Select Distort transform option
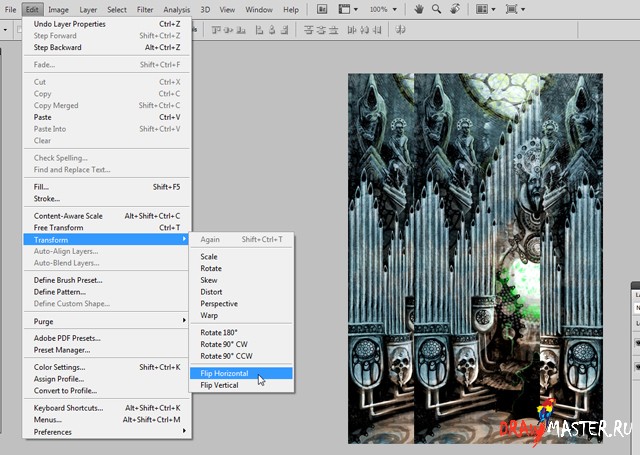Screen dimensions: 640x455 [x=241, y=292]
